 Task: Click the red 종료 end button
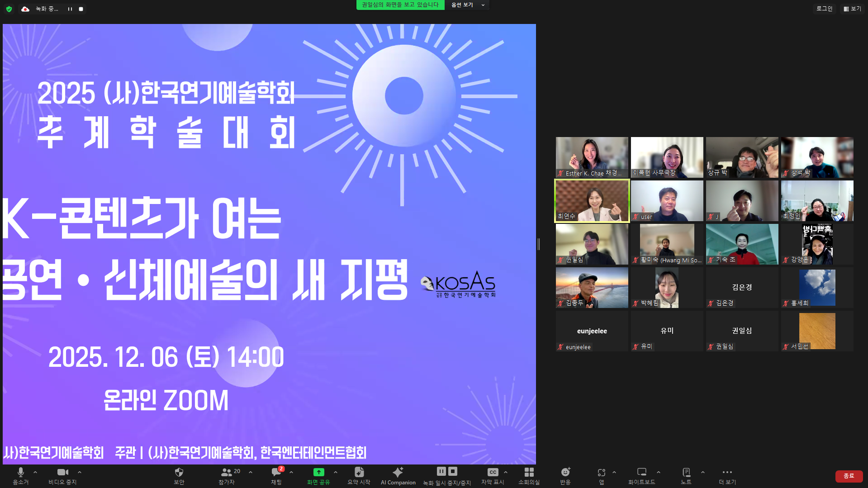[849, 476]
